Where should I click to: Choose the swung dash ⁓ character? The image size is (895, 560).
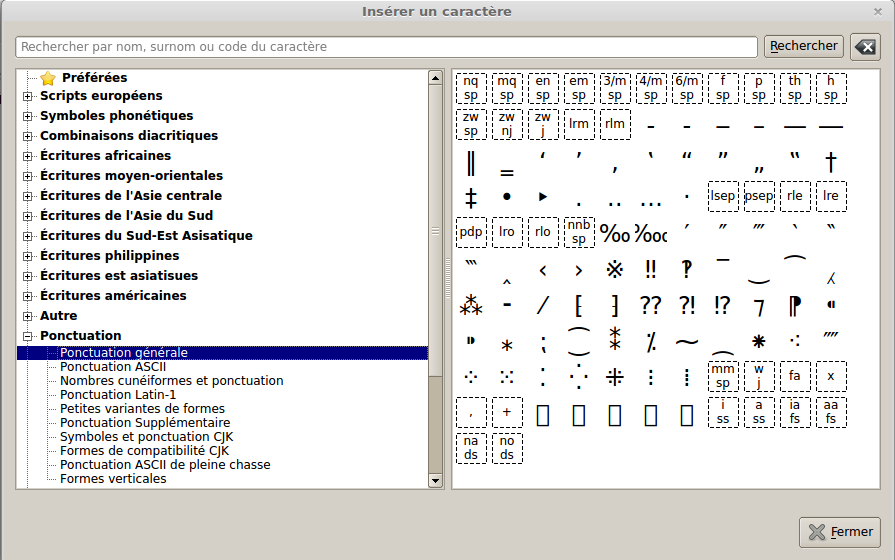coord(687,342)
